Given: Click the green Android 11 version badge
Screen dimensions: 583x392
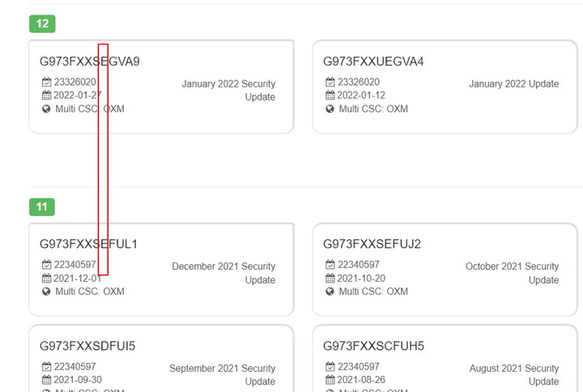Looking at the screenshot, I should tap(42, 207).
